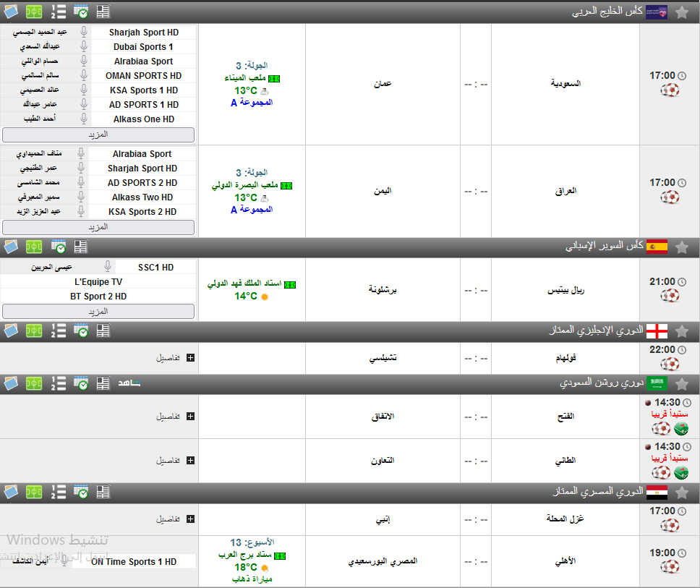Open fixtures calendar icon in Saudi Roshn League header

81,383
